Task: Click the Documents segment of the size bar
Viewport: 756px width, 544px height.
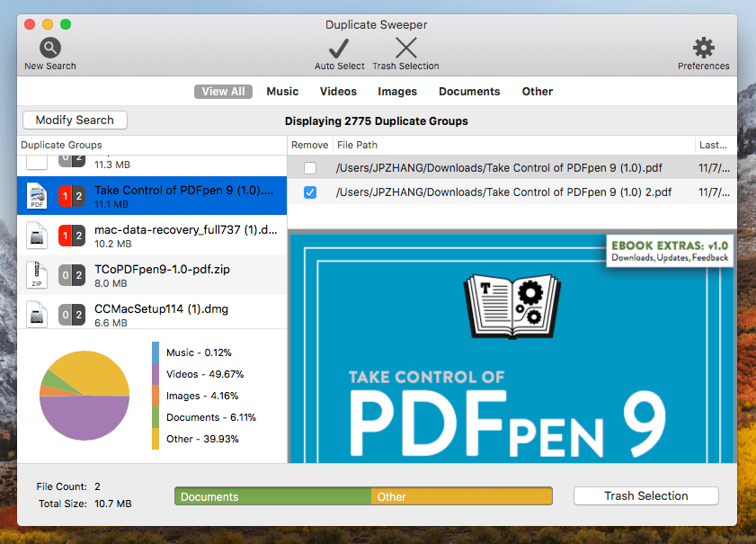Action: pos(273,496)
